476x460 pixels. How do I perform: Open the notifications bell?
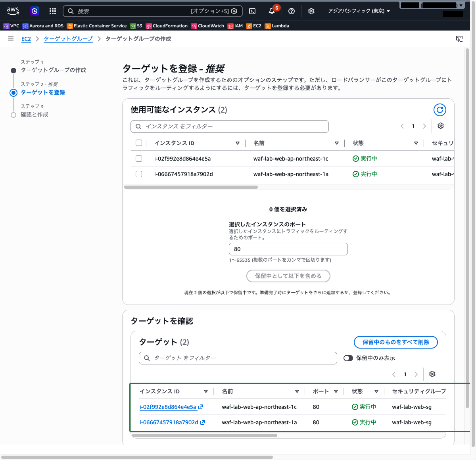point(272,11)
